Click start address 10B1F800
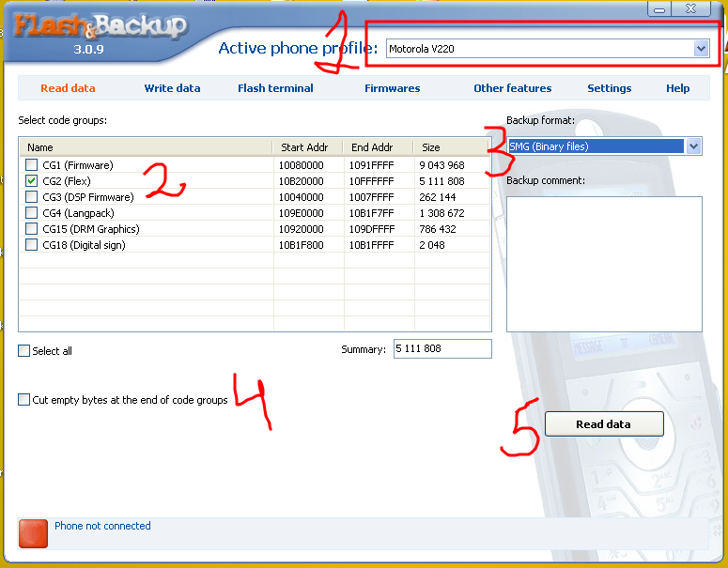The image size is (728, 568). (301, 245)
